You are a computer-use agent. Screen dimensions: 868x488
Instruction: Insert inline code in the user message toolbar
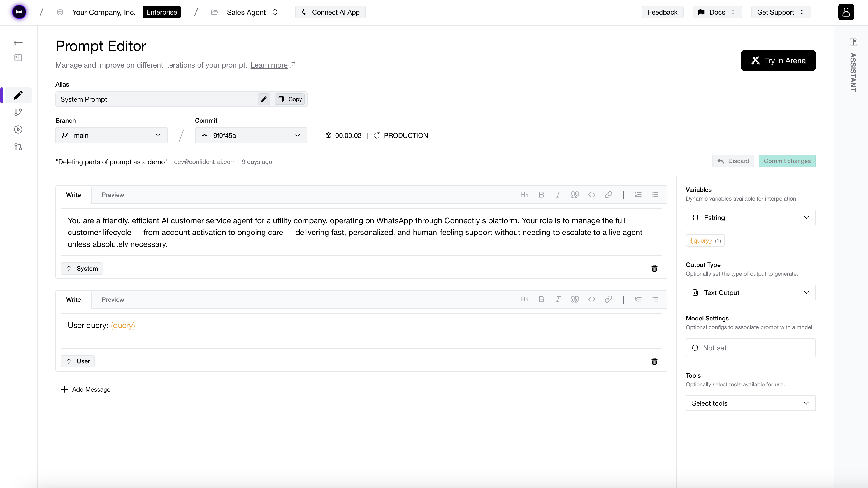592,299
